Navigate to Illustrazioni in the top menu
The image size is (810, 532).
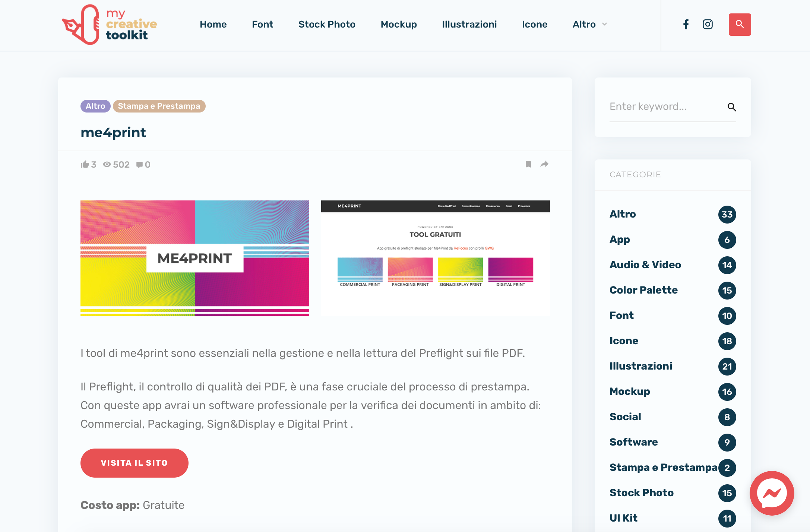coord(469,25)
